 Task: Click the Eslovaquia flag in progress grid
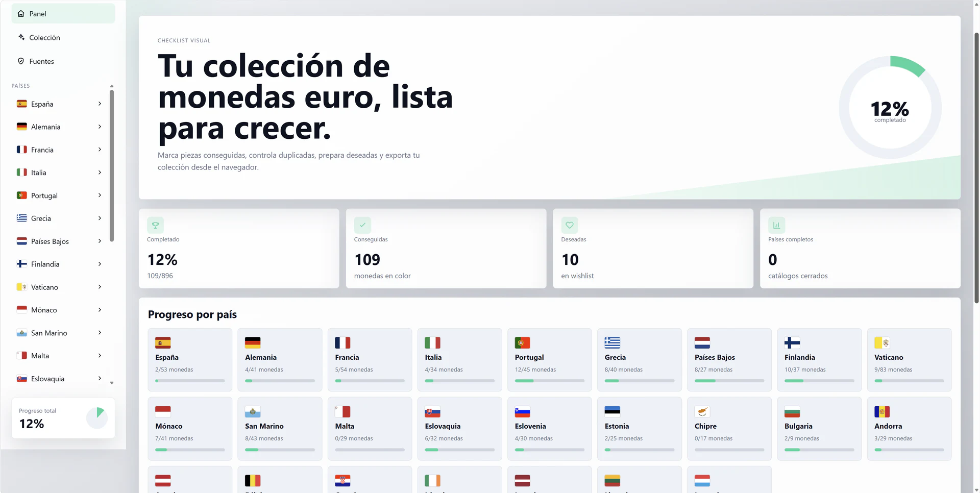pyautogui.click(x=432, y=411)
